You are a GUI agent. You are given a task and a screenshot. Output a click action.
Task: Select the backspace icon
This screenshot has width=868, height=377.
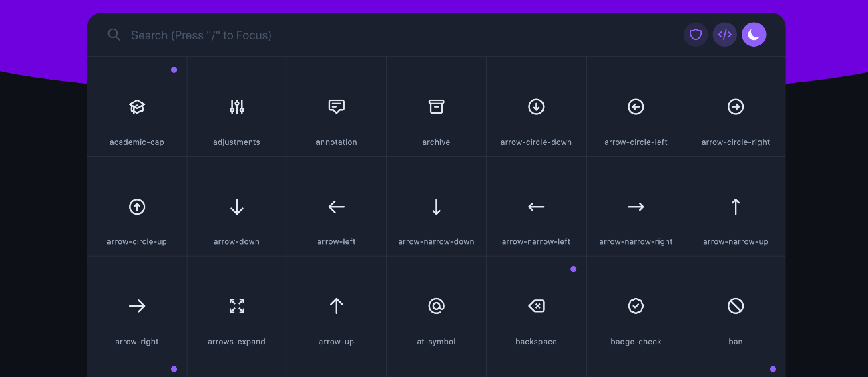coord(536,306)
